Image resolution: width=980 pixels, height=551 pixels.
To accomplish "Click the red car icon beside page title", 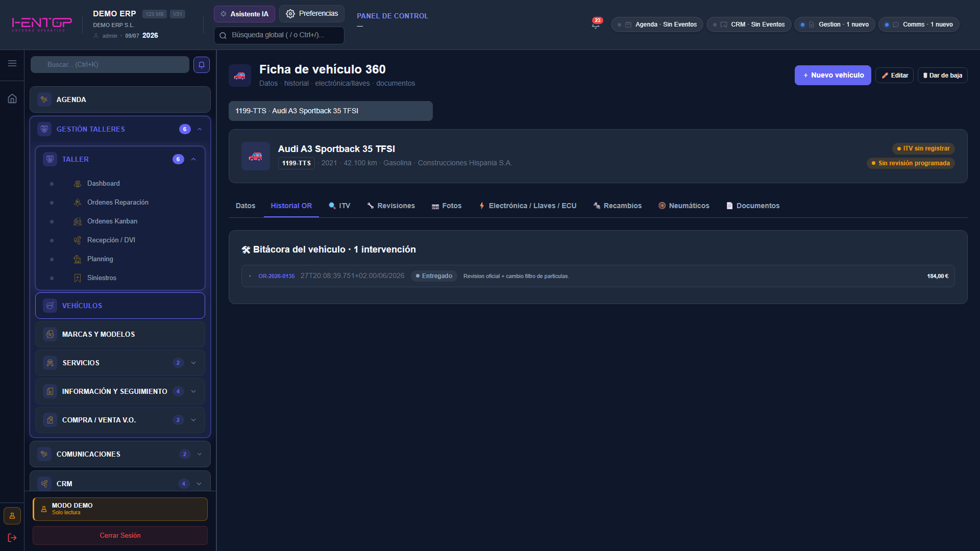I will coord(240,76).
